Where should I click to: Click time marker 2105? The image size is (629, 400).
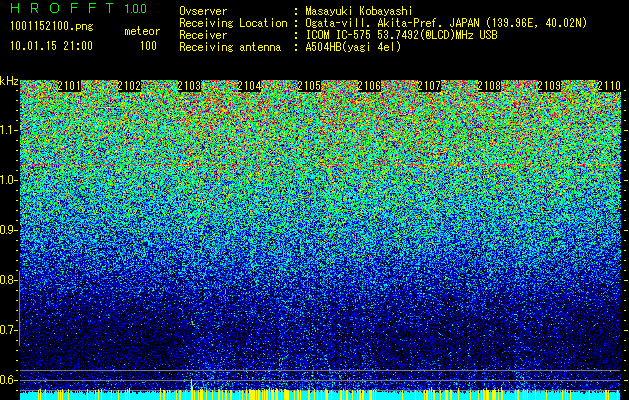(309, 86)
